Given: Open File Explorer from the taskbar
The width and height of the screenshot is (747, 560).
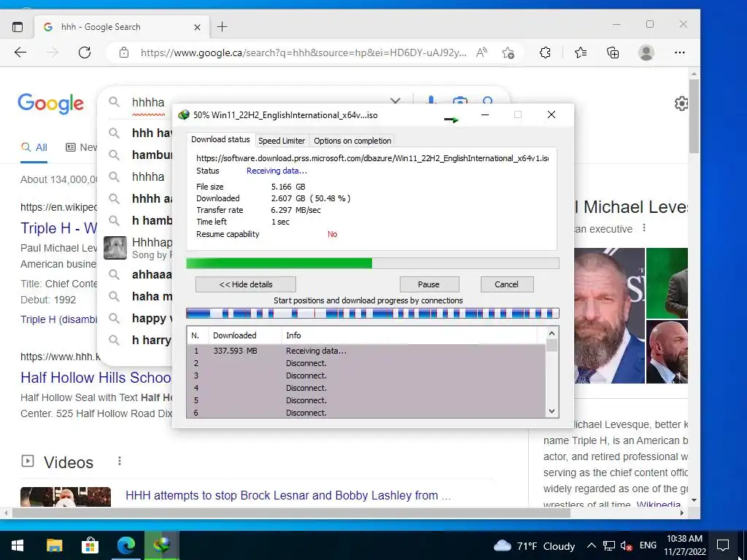Looking at the screenshot, I should (x=54, y=545).
